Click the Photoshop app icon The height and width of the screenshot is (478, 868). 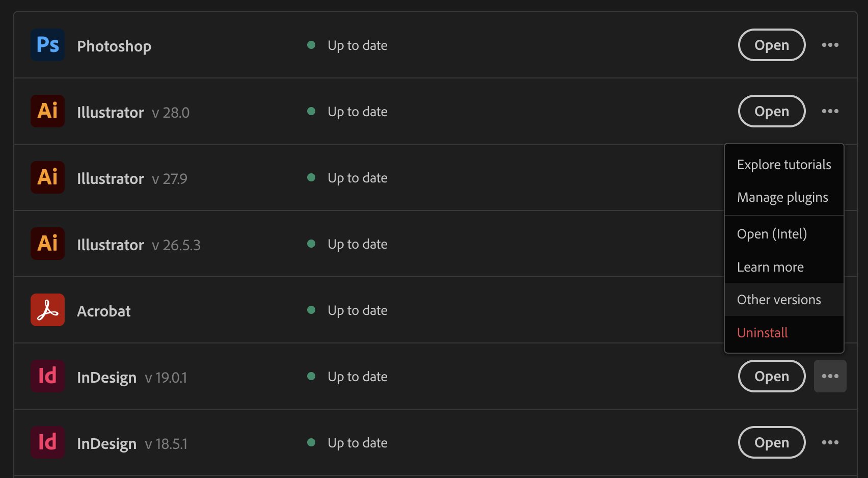(x=47, y=45)
